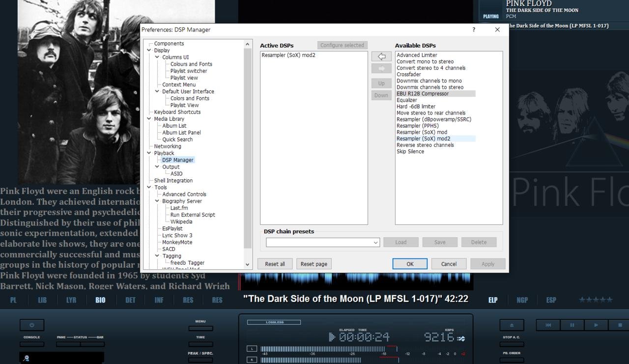This screenshot has height=364, width=629.
Task: Collapse the Biography Server tree node
Action: point(157,201)
